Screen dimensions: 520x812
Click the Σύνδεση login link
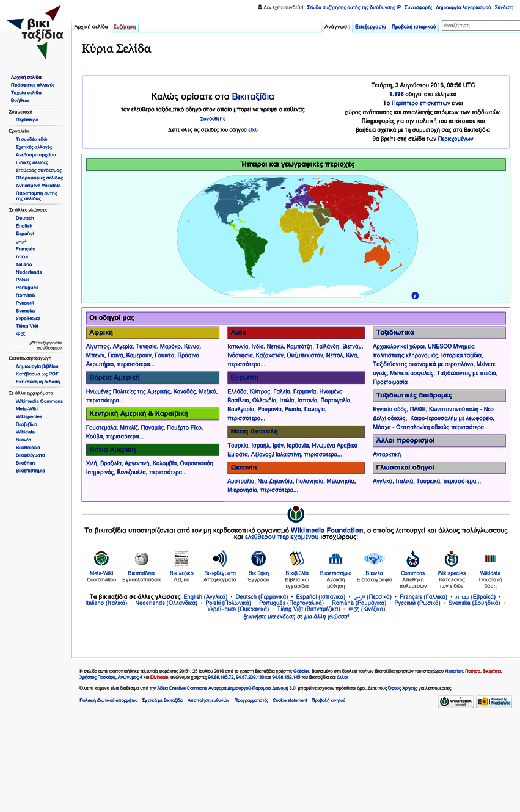504,7
